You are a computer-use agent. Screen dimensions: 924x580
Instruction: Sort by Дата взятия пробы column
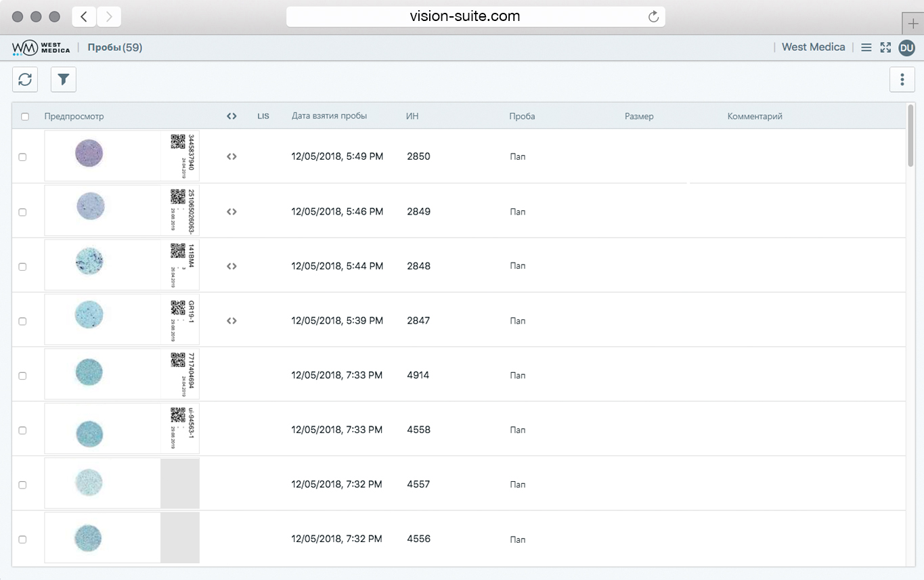click(x=329, y=116)
